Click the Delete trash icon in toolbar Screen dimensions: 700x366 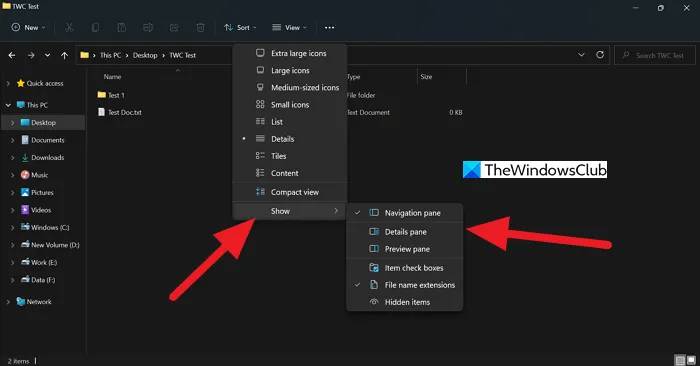[x=200, y=28]
